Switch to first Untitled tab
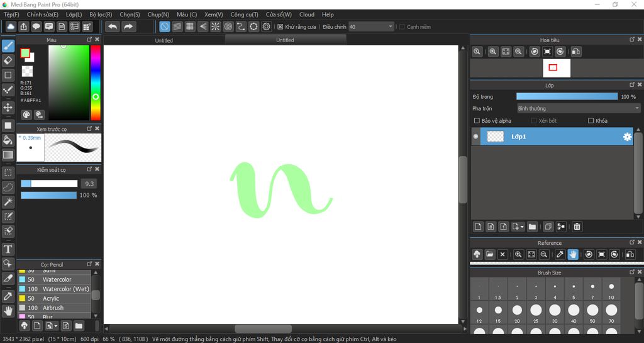Screen dimensions: 644x343 coord(164,40)
